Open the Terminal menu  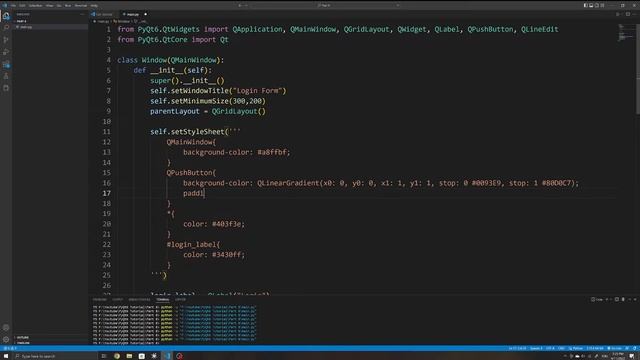point(80,5)
